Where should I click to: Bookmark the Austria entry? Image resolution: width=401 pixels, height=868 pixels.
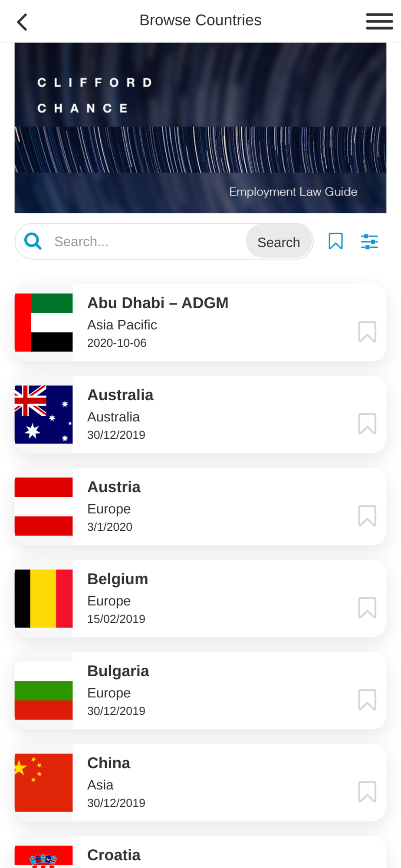[367, 516]
